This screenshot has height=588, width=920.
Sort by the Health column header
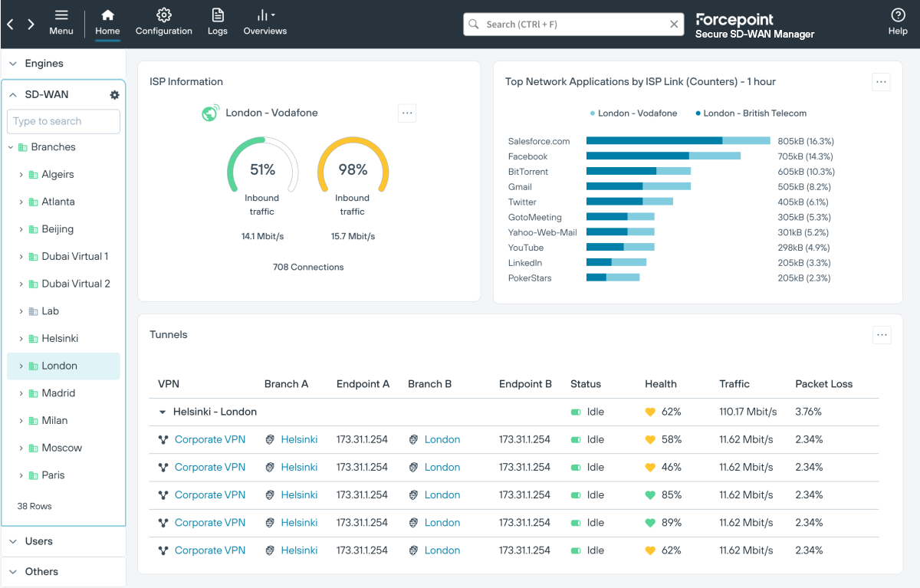[x=661, y=384]
